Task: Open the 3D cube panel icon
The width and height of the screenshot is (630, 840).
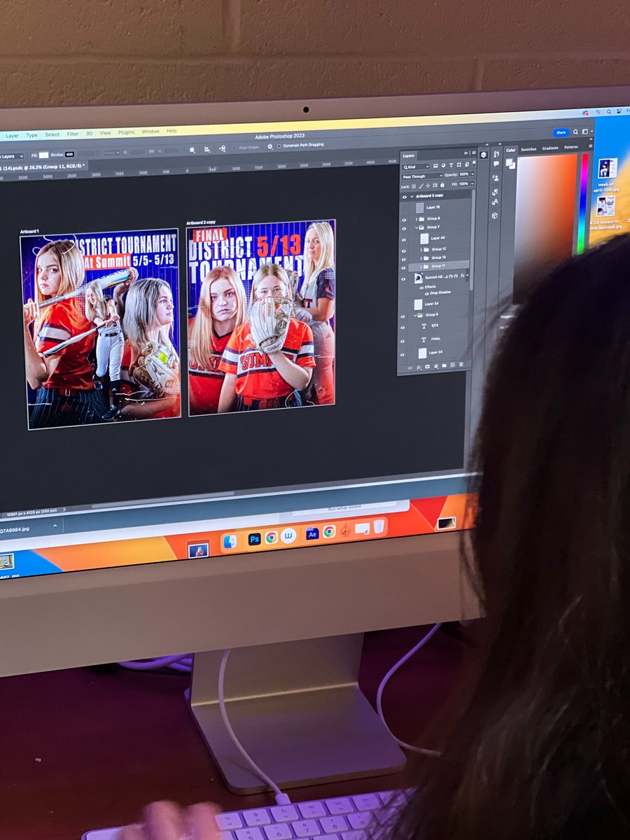Action: [495, 216]
